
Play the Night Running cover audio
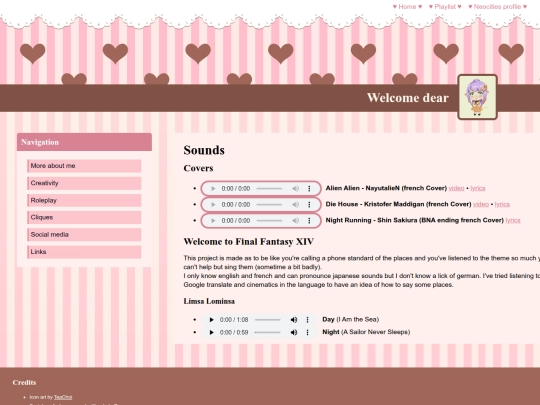tap(213, 221)
